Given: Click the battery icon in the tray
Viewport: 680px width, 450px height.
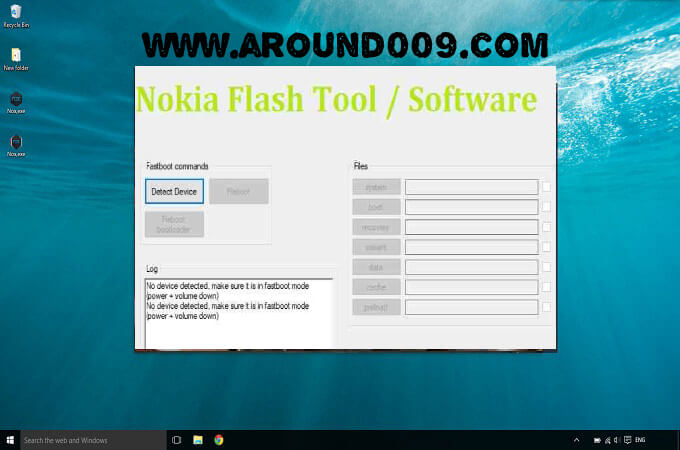Looking at the screenshot, I should click(x=597, y=440).
